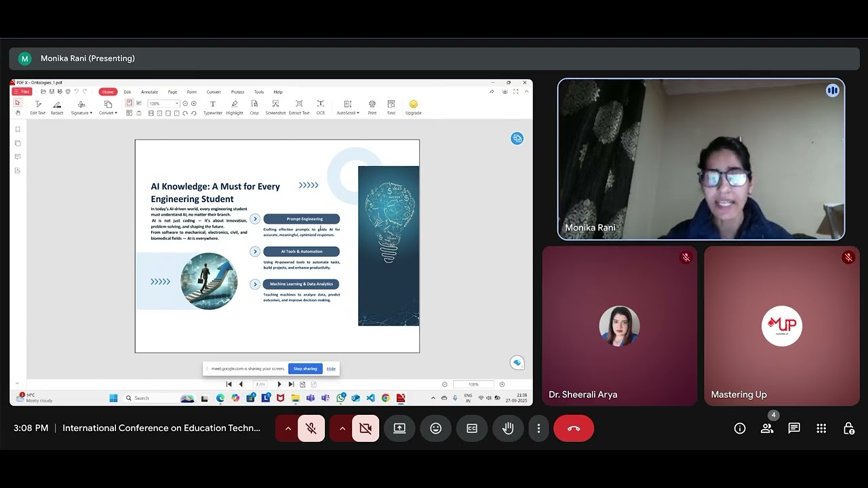Image resolution: width=868 pixels, height=488 pixels.
Task: Click the Print icon
Action: pos(372,107)
